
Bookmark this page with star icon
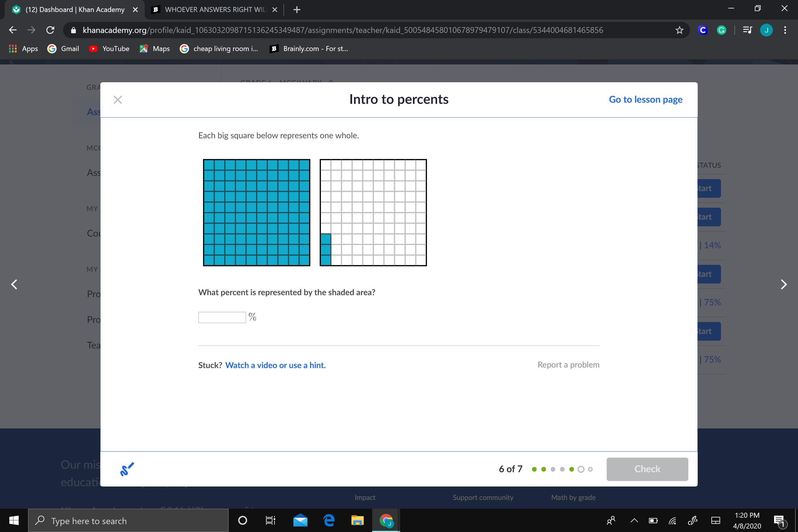(x=679, y=30)
